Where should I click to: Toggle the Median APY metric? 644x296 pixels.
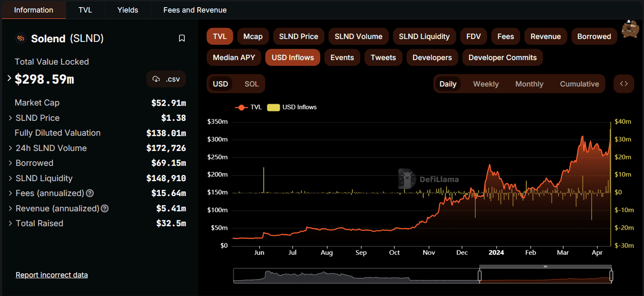coord(234,58)
